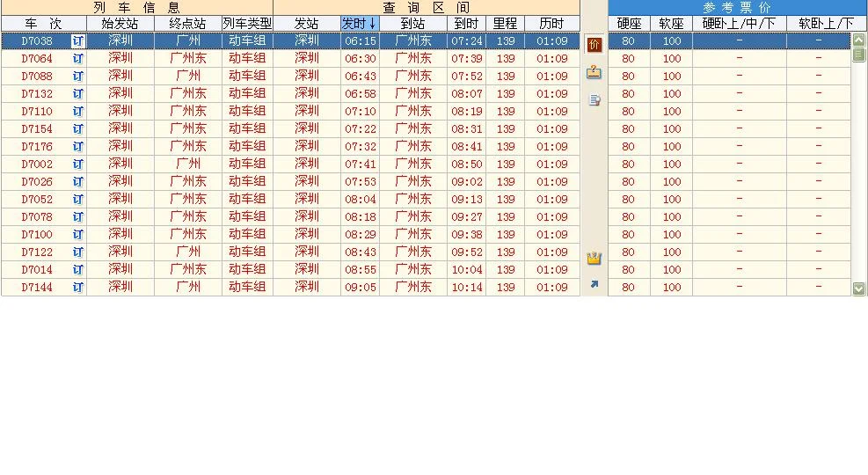868x475 pixels.
Task: Select train number D7176
Action: (37, 147)
